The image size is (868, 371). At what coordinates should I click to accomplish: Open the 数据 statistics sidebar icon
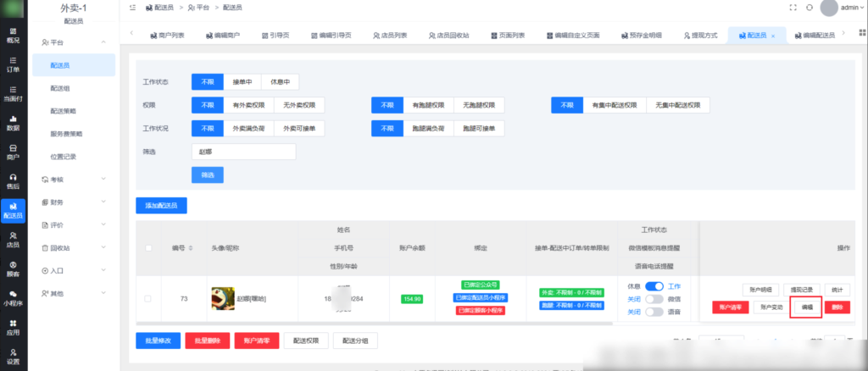(13, 124)
